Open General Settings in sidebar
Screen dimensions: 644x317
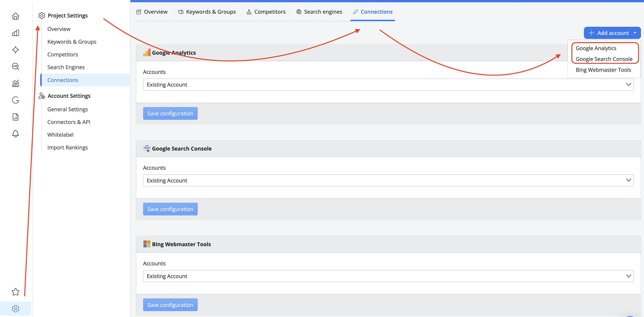(67, 109)
